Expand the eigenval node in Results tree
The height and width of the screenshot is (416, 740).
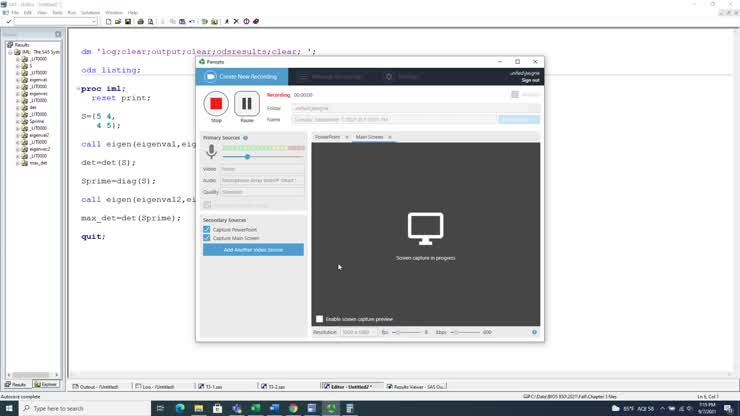click(17, 80)
